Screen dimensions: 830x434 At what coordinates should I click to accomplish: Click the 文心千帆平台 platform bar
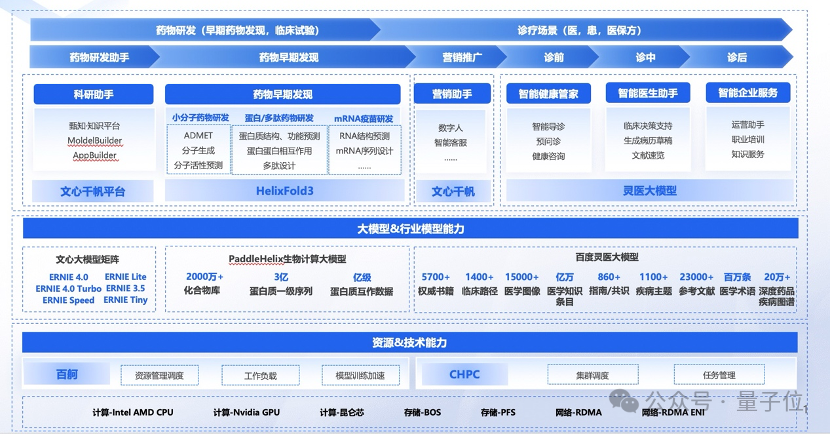pyautogui.click(x=93, y=191)
